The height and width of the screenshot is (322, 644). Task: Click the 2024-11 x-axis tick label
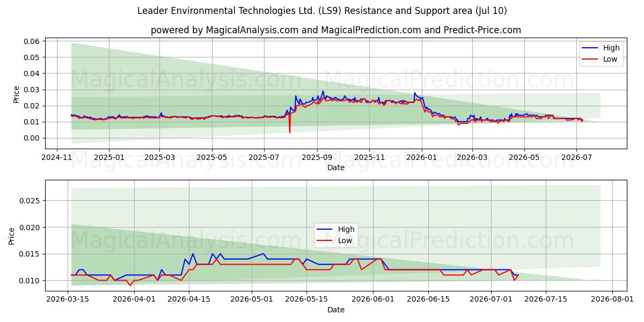pos(57,158)
